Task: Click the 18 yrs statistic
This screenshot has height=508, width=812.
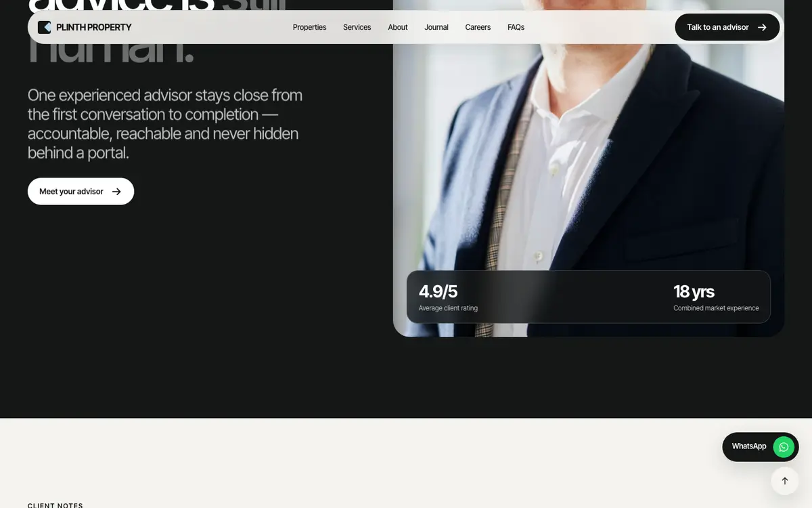Action: 694,291
